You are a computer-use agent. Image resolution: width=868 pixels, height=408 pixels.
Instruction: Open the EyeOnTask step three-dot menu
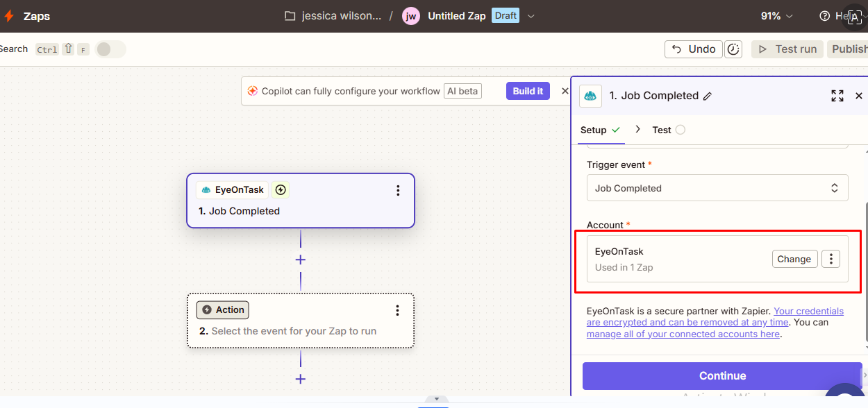pyautogui.click(x=398, y=190)
